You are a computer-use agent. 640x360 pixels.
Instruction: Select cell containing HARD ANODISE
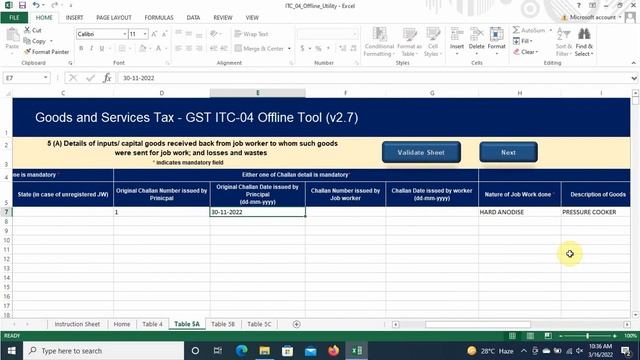[520, 212]
